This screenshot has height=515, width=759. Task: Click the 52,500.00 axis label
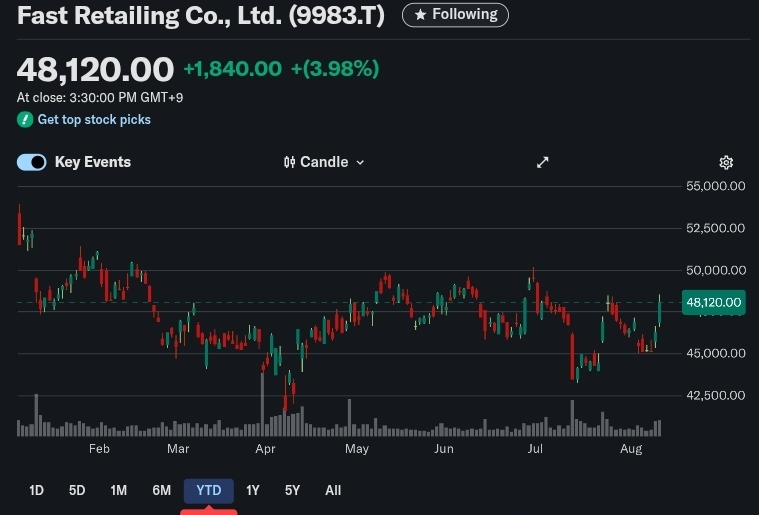pos(715,228)
